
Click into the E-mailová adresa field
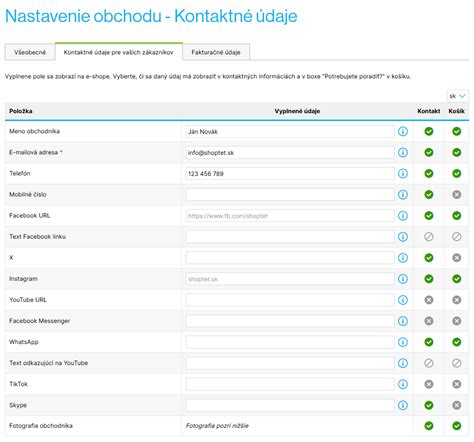[x=290, y=152]
